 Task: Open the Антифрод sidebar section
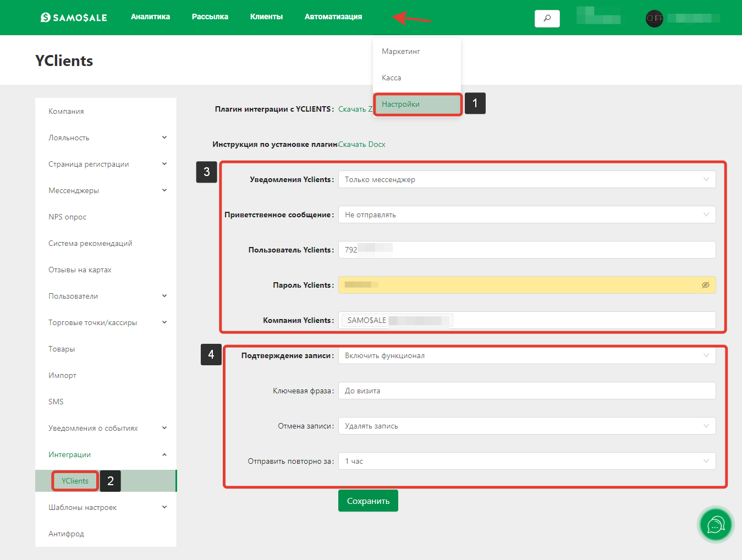pyautogui.click(x=106, y=534)
